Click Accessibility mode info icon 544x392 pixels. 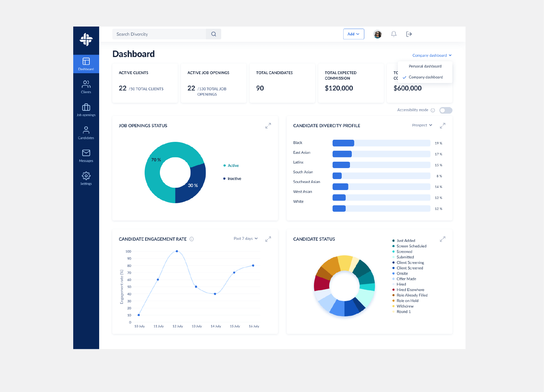coord(433,110)
